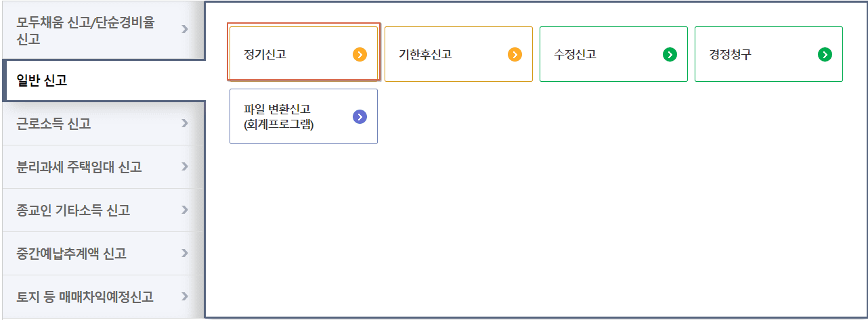Expand the 종교인 기타소득 신고 chevron
The height and width of the screenshot is (320, 868).
click(185, 210)
